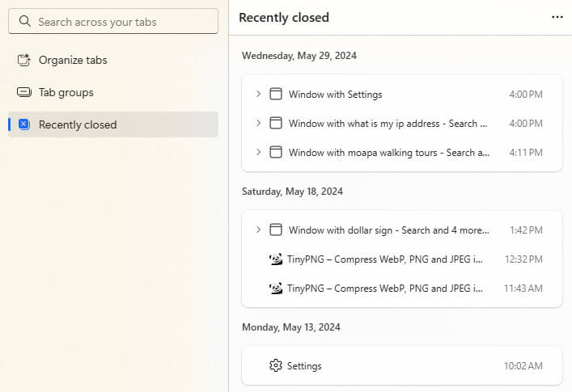Click the Organize tabs sparkle icon
The height and width of the screenshot is (392, 572).
24,60
